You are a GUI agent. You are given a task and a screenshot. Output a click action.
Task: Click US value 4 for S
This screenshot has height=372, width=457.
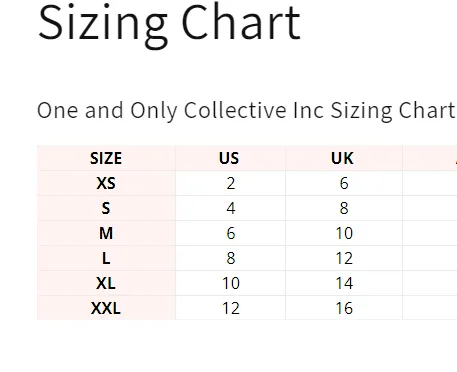click(x=231, y=208)
